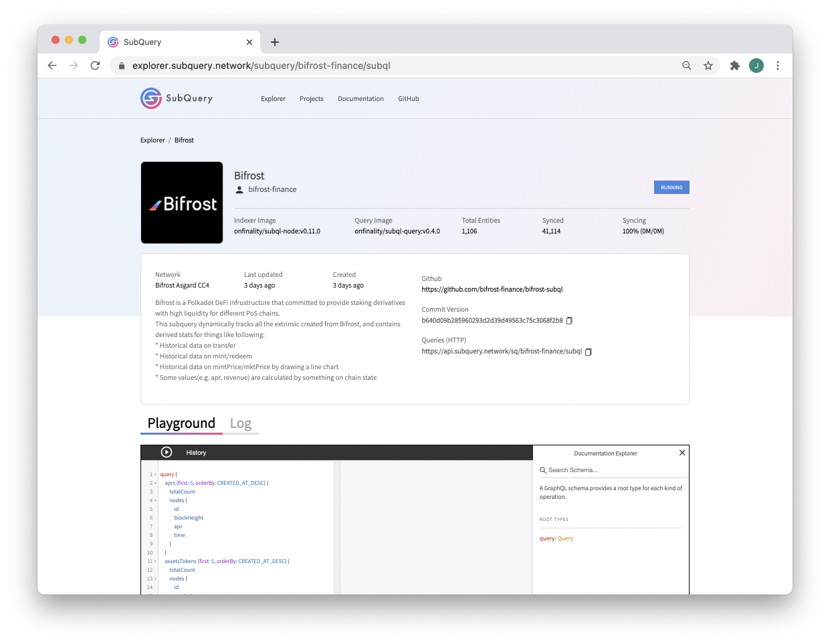
Task: Open query History in playground
Action: [196, 453]
